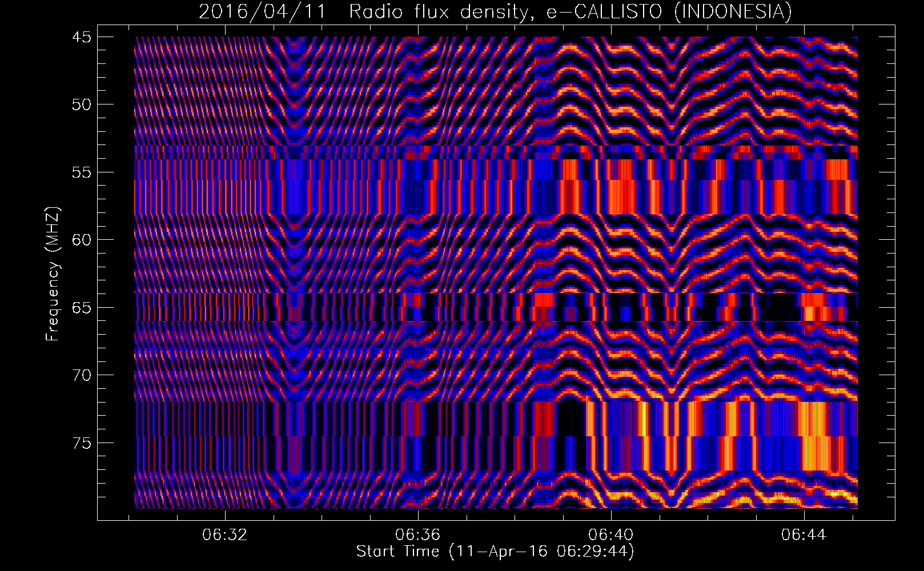Click the date "2016/04/11" in the title
Viewport: 924px width, 571px height.
[x=262, y=11]
